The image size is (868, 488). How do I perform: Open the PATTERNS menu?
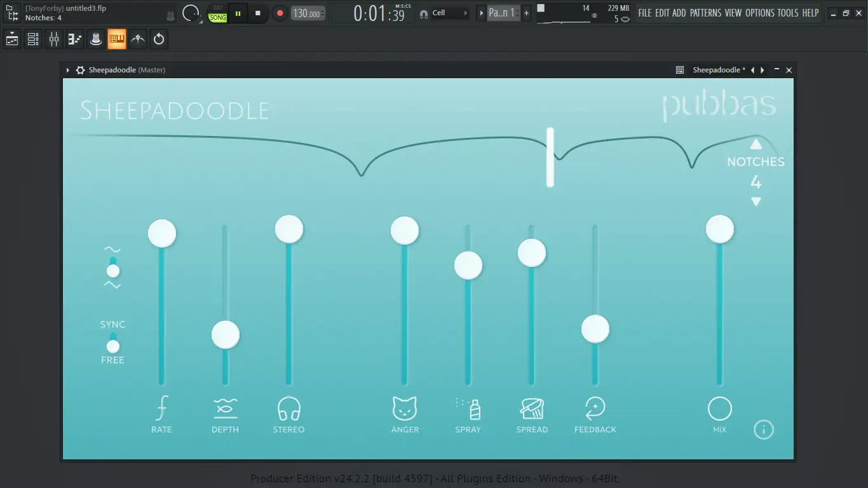click(x=705, y=13)
